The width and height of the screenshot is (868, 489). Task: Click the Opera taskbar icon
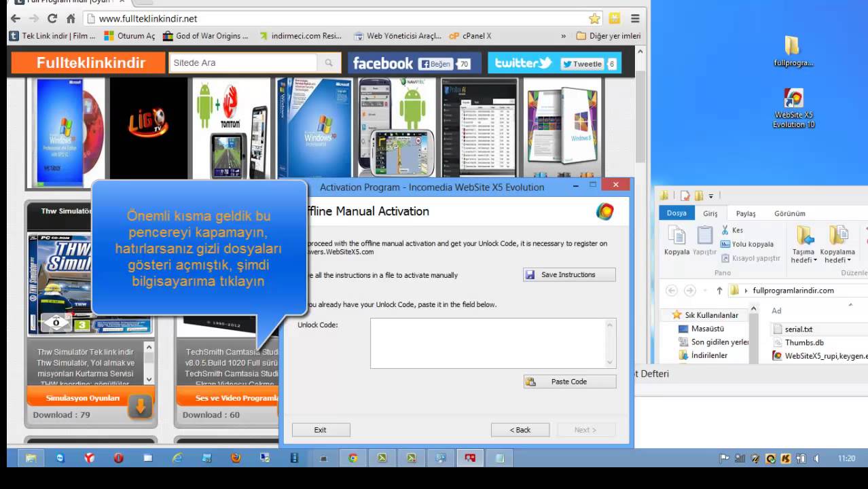(x=118, y=458)
